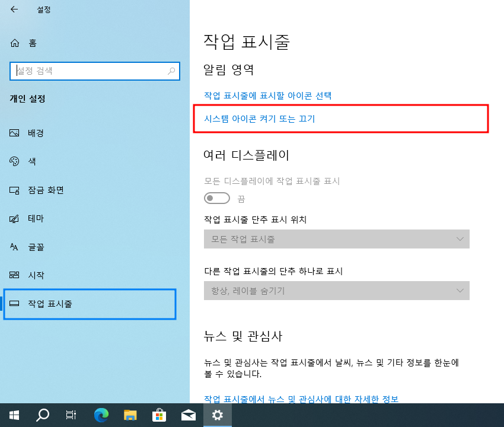
Task: Go back with the arrow icon
Action: pos(14,9)
